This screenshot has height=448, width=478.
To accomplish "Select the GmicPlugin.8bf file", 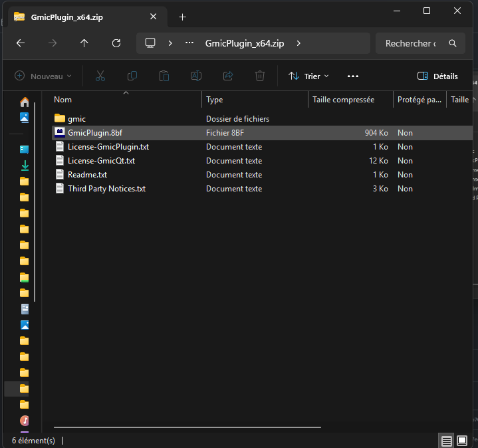I will point(95,133).
